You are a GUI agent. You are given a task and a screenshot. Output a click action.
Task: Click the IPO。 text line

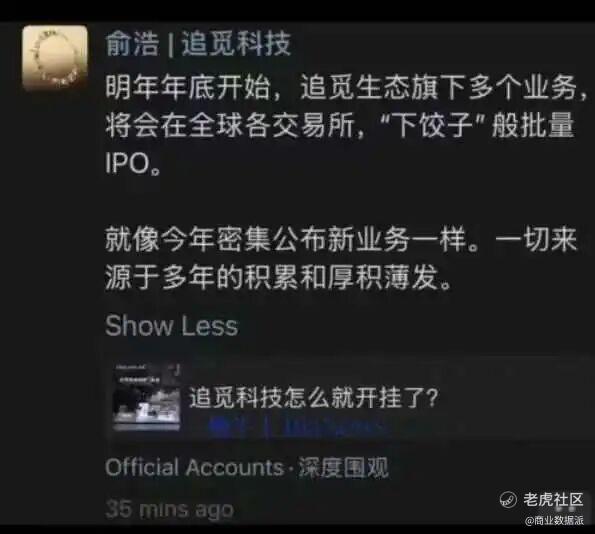tap(133, 164)
